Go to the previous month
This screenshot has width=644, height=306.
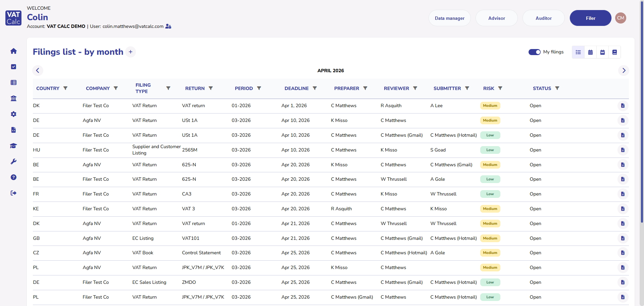tap(38, 71)
